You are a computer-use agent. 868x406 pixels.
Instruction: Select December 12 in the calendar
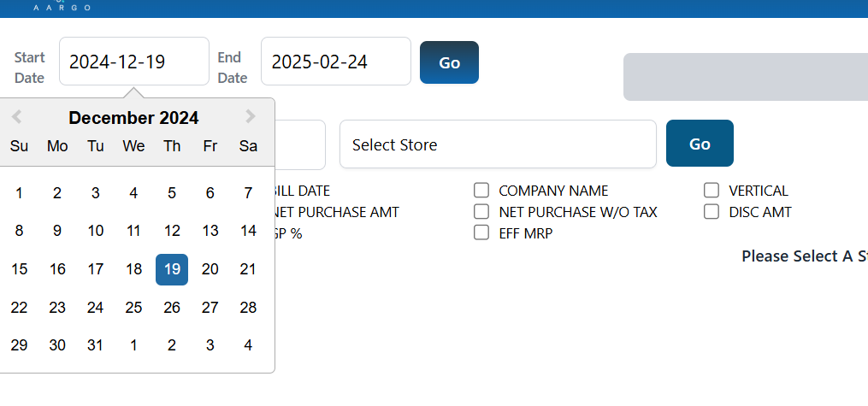pos(172,232)
